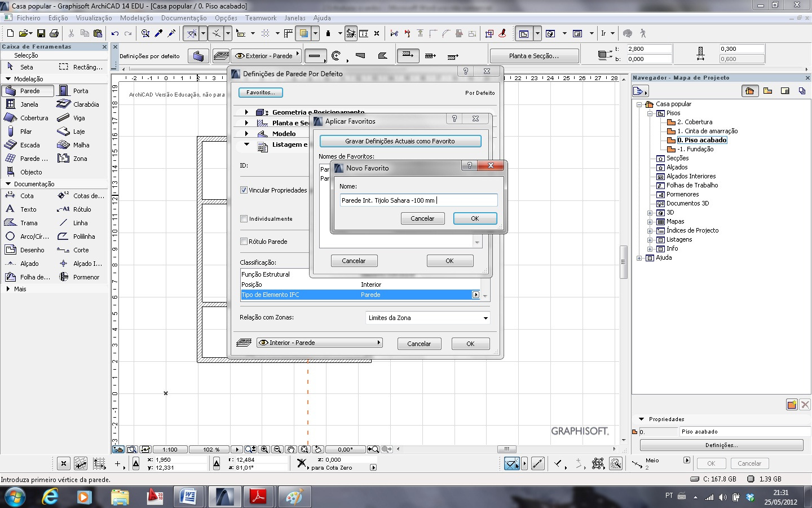Viewport: 812px width, 508px height.
Task: Click the drawing vertical scrollbar handle
Action: point(624,262)
